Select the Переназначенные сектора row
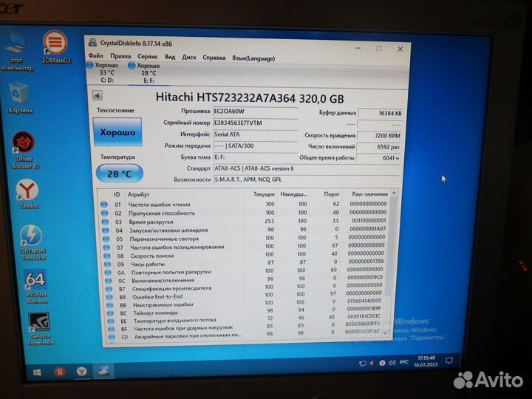Screen dimensions: 532x399 point(245,238)
